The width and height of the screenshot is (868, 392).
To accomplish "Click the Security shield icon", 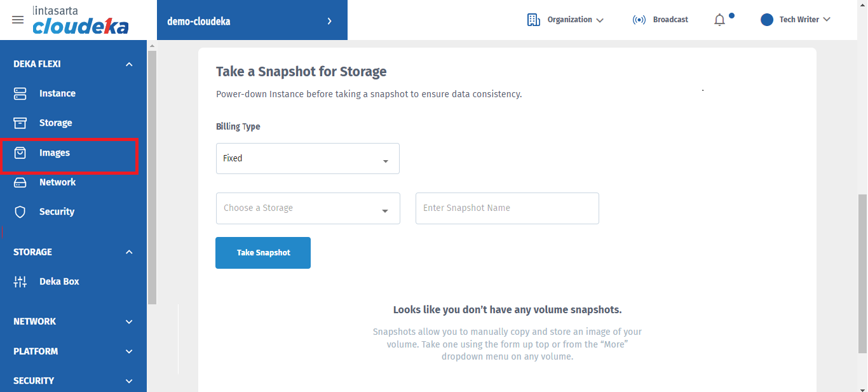I will (20, 212).
